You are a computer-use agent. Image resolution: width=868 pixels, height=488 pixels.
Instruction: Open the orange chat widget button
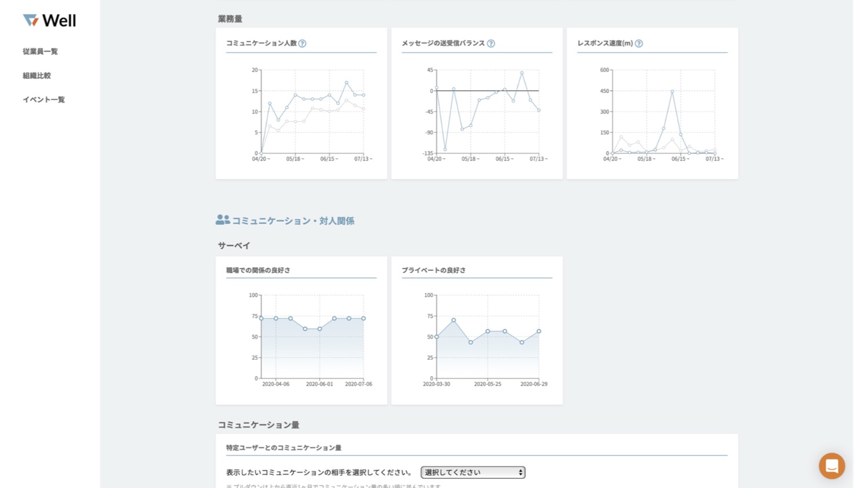[x=832, y=465]
